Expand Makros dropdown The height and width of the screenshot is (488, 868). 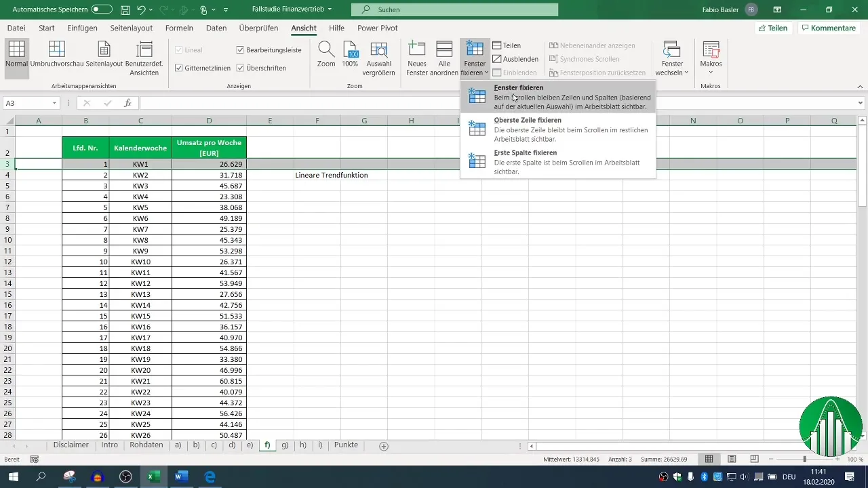click(711, 58)
